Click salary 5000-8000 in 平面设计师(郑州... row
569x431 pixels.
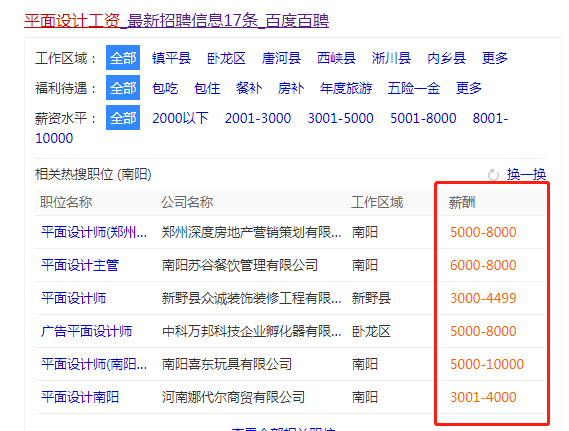(483, 232)
